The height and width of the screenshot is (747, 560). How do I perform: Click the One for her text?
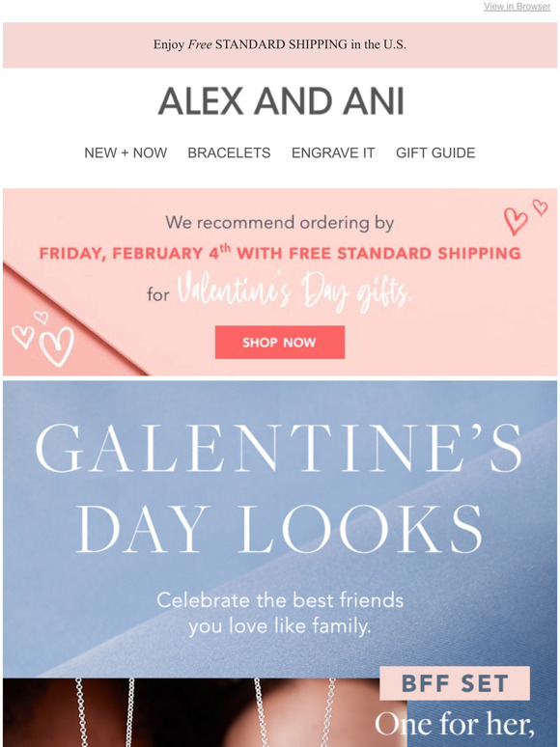(454, 724)
